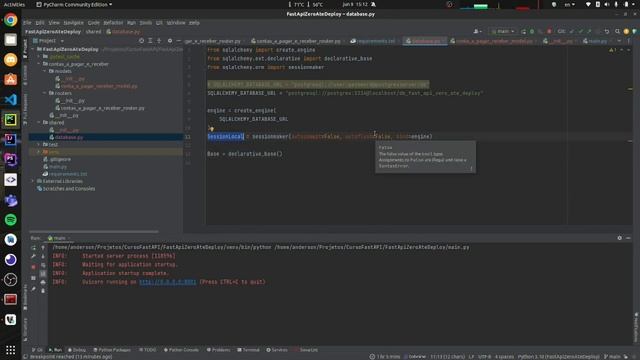Open the user account icon in toolbar
Viewport: 640px width, 360px height.
pyautogui.click(x=477, y=31)
